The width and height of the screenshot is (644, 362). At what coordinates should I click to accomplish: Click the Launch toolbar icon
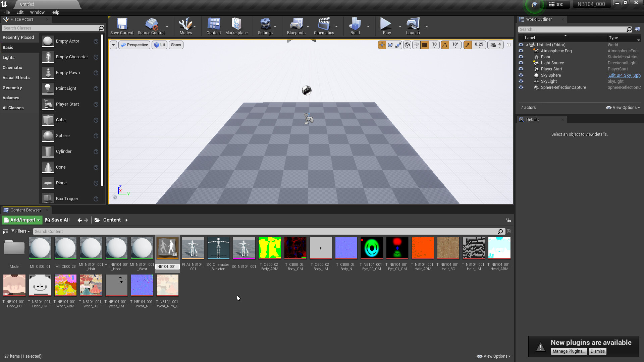click(x=413, y=26)
